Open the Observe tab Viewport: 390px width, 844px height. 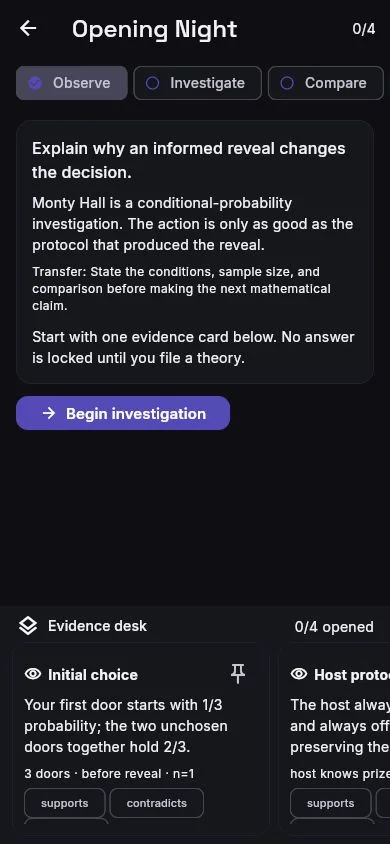[72, 83]
